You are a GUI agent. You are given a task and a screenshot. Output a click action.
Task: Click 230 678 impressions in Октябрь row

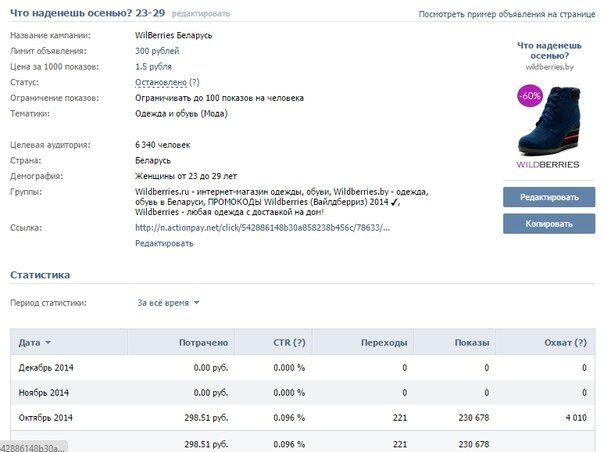474,418
